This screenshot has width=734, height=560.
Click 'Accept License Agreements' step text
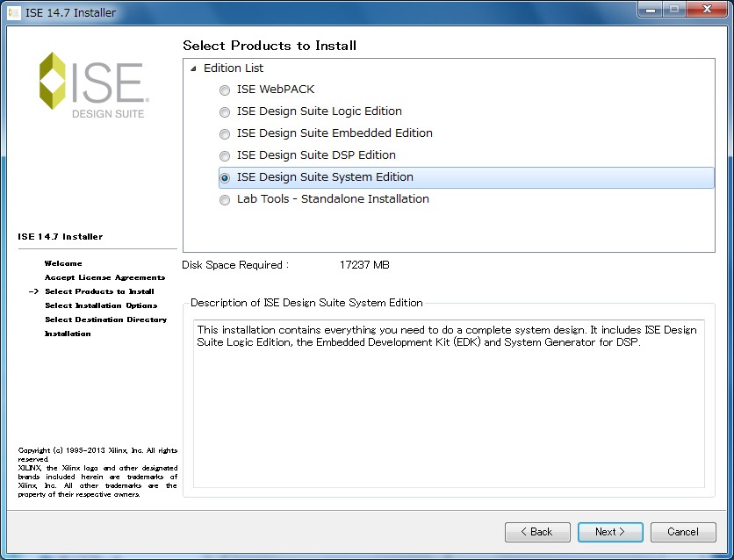click(104, 277)
